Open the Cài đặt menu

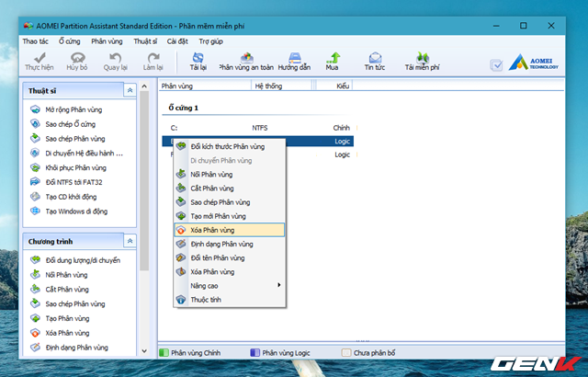click(x=177, y=41)
